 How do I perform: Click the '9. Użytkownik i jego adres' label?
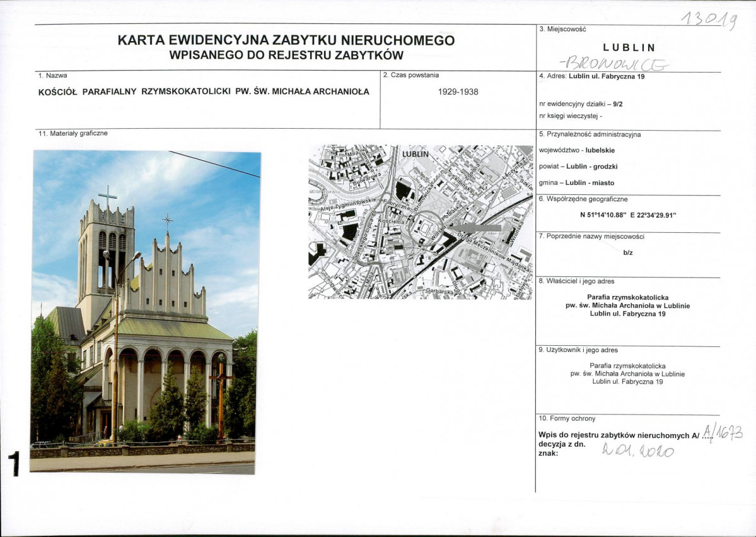click(x=578, y=350)
